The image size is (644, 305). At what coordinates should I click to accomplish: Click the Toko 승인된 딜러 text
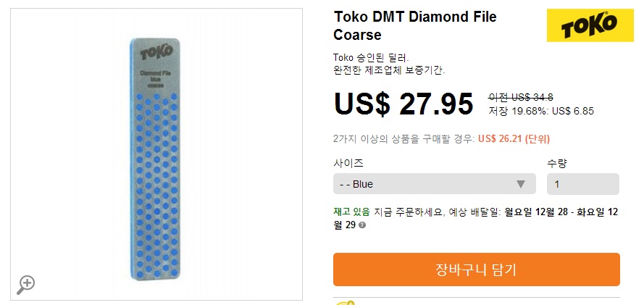pyautogui.click(x=371, y=57)
